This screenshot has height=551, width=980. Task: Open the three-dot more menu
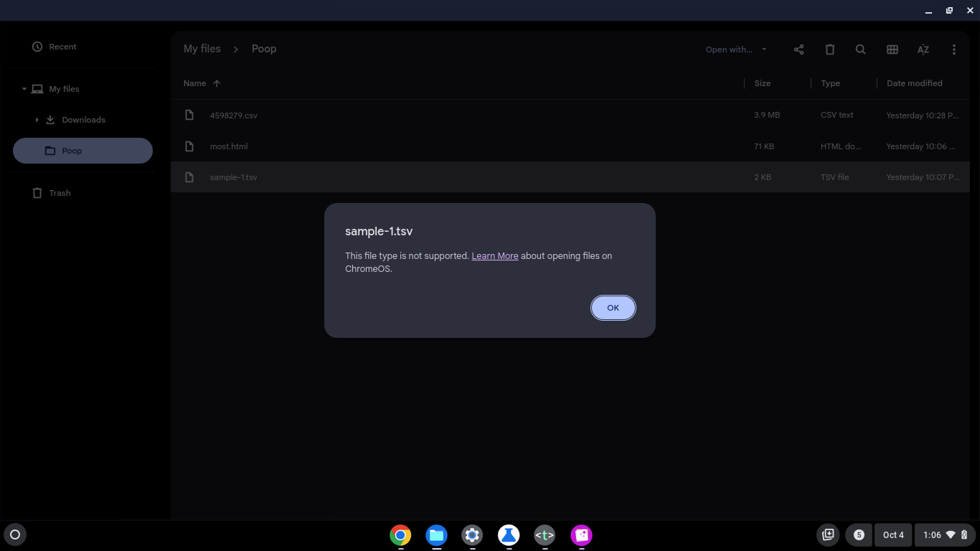click(953, 50)
